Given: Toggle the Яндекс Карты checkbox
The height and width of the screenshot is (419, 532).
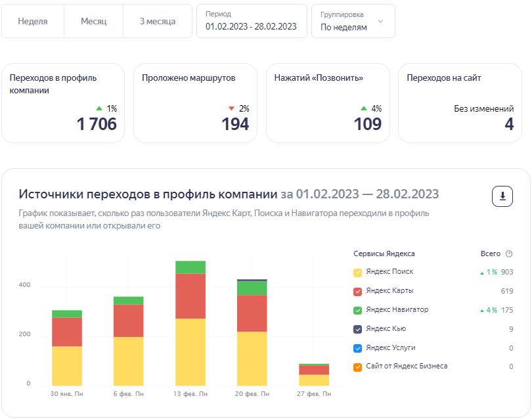Looking at the screenshot, I should 358,292.
